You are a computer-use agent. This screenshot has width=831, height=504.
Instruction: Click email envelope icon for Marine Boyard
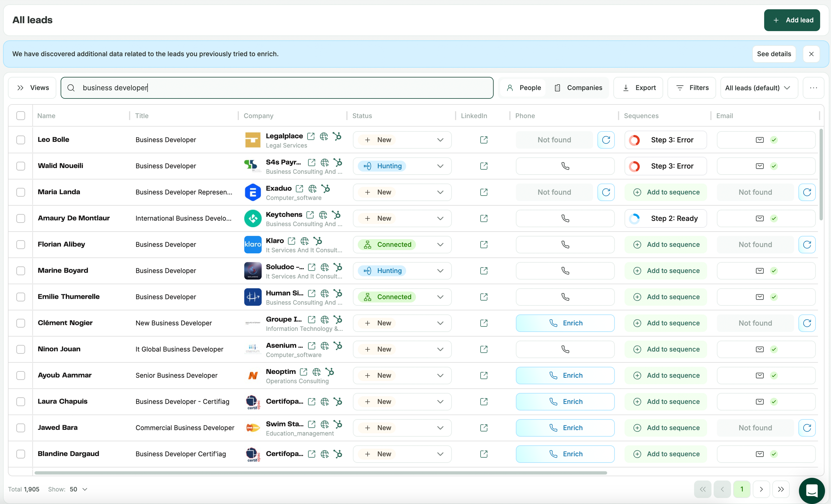760,271
